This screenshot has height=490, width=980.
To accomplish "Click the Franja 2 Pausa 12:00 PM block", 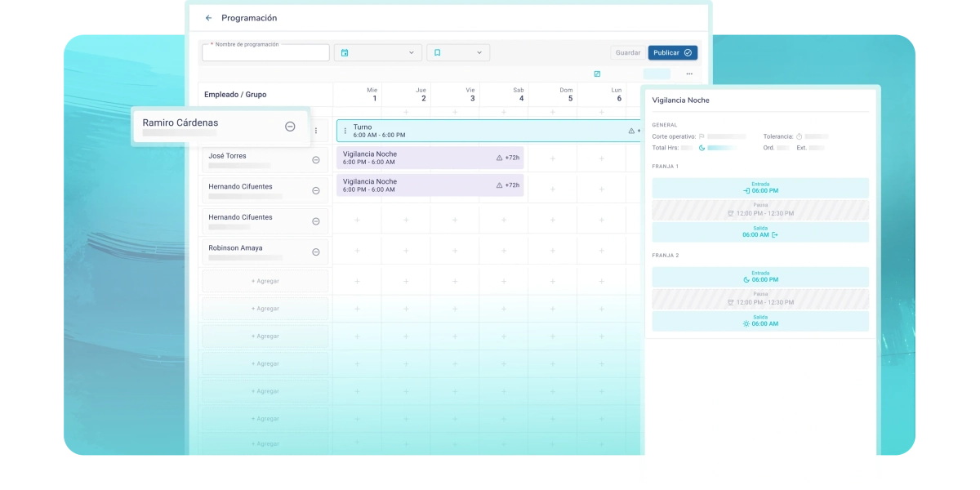I will 760,299.
